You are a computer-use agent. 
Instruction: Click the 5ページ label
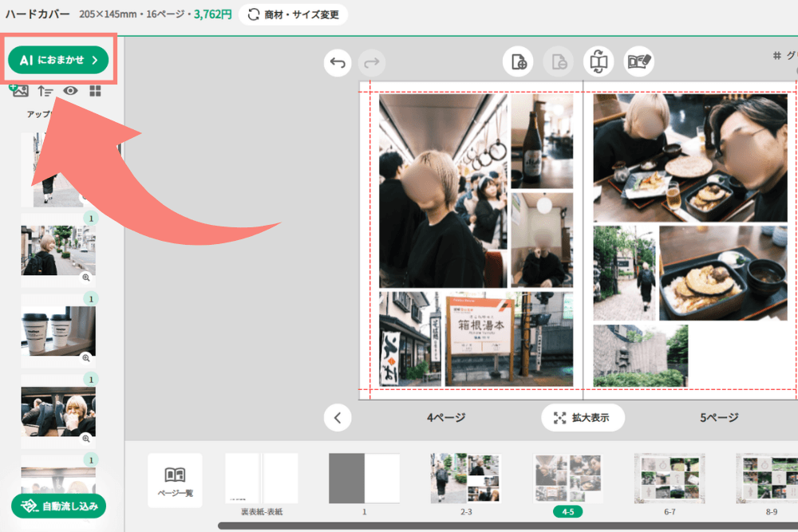coord(719,418)
